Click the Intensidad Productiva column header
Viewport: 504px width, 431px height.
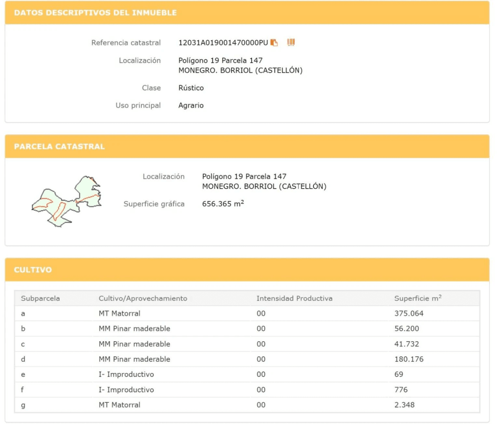pos(295,298)
